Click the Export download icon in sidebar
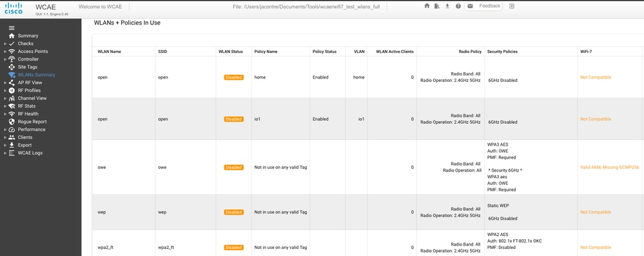Viewport: 644px width, 256px height. [x=12, y=145]
